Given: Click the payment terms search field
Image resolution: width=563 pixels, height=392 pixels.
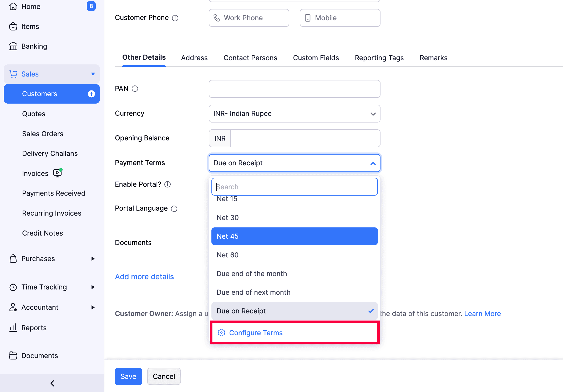Looking at the screenshot, I should pos(294,187).
